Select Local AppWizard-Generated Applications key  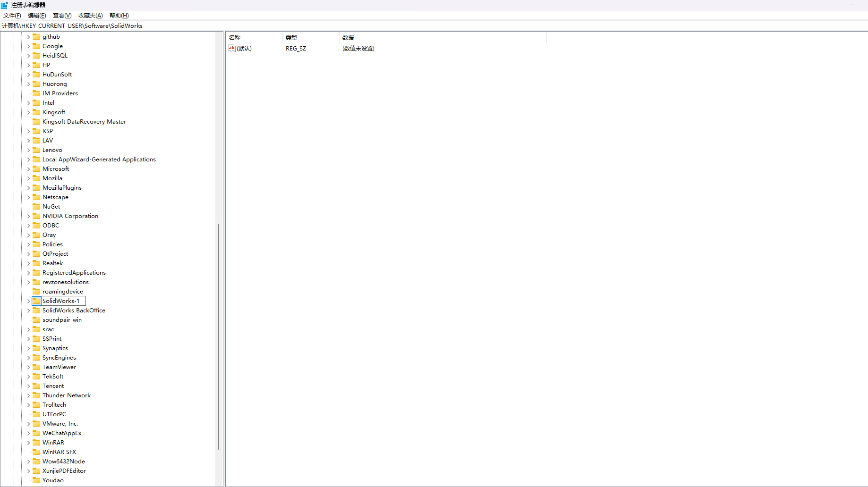coord(99,160)
